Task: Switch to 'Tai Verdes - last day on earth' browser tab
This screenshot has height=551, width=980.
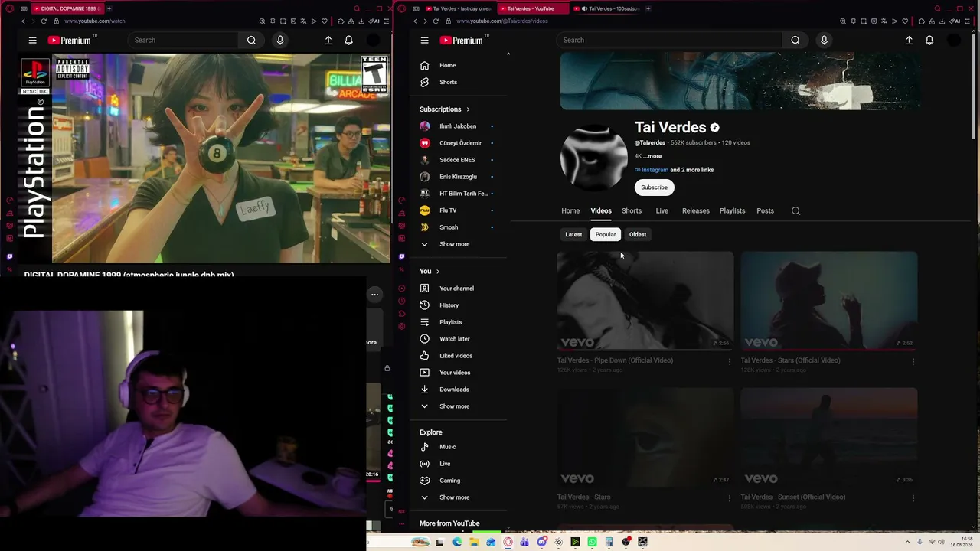Action: click(x=459, y=8)
